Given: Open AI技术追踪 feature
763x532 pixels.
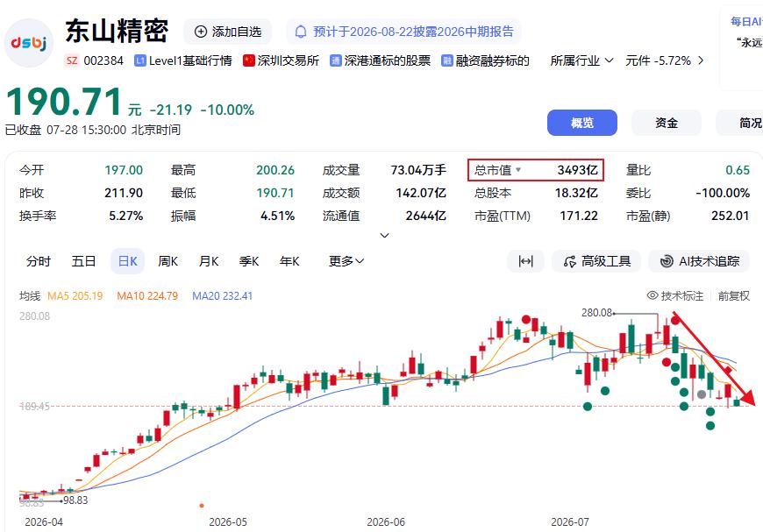Looking at the screenshot, I should (x=699, y=261).
